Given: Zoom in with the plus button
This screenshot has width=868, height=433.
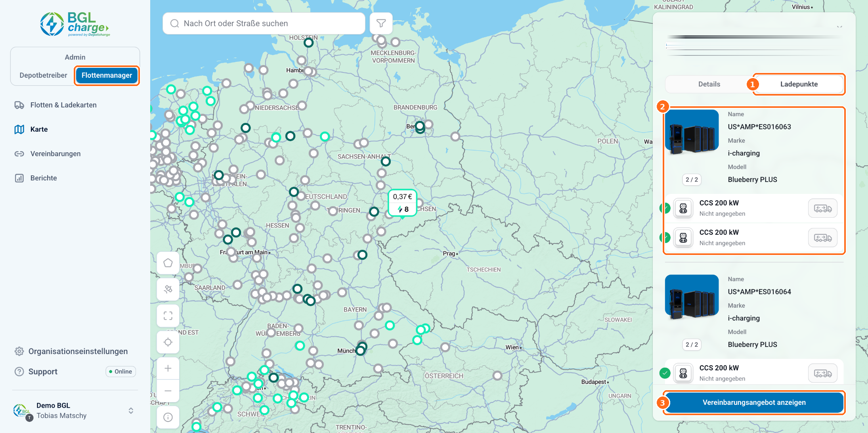Looking at the screenshot, I should click(168, 368).
